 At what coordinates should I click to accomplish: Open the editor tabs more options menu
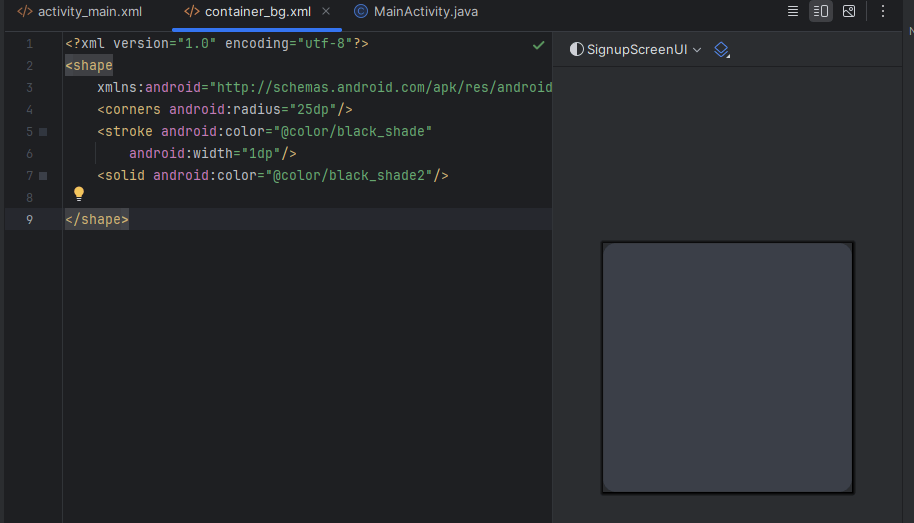click(x=883, y=11)
